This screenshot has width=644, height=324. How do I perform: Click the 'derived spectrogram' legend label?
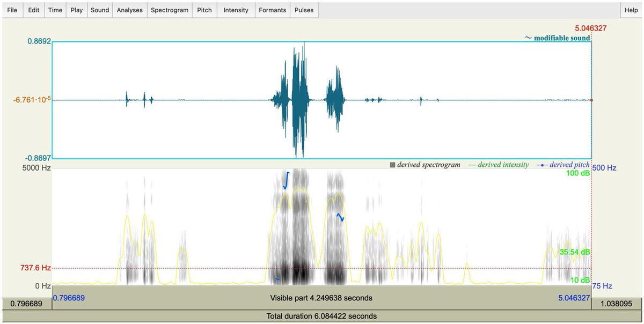coord(425,165)
